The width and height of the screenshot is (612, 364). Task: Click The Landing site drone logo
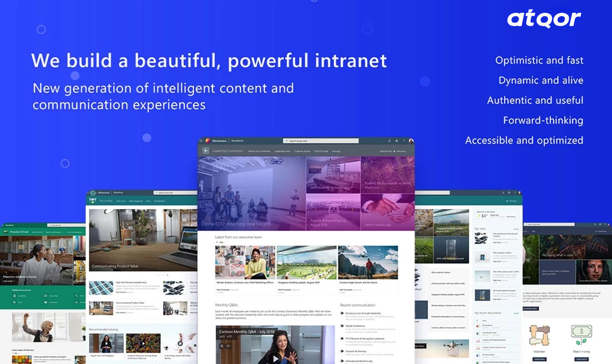92,201
